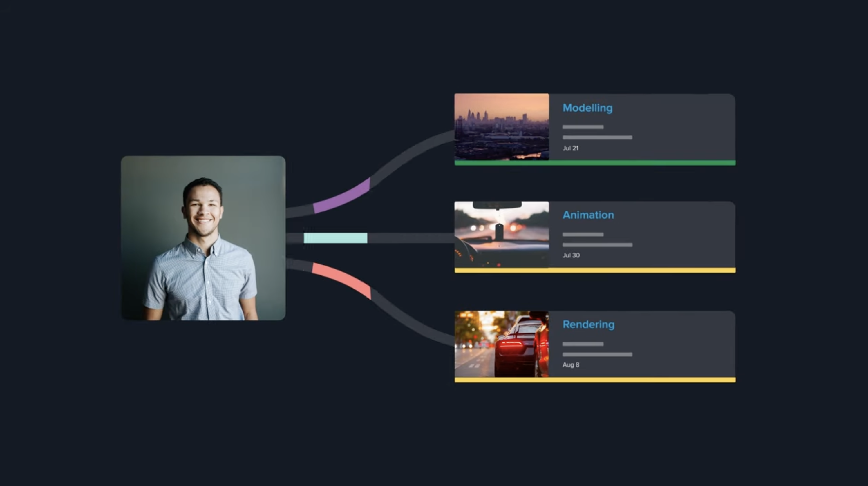The image size is (868, 486).
Task: Open the city skyline thumbnail
Action: click(x=501, y=127)
